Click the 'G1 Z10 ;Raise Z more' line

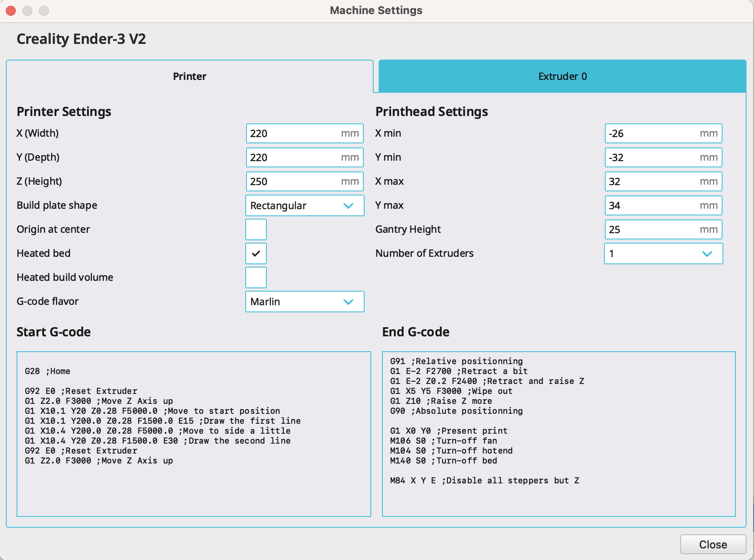[441, 401]
